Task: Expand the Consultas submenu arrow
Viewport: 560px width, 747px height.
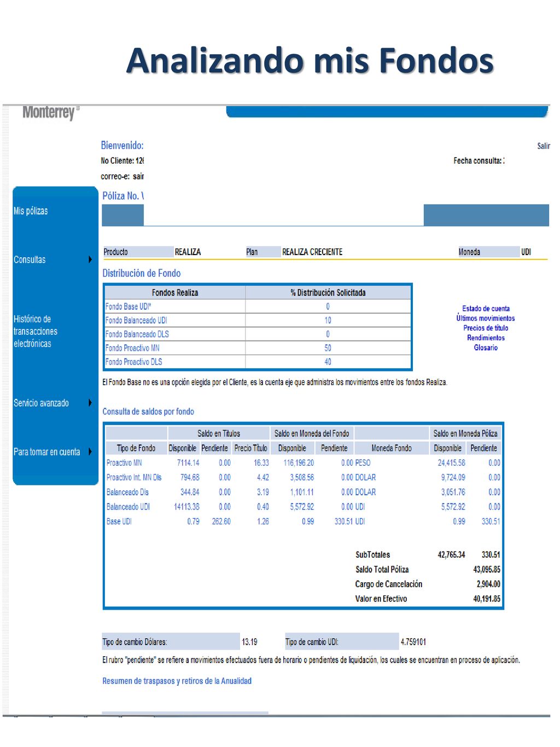Action: [90, 259]
